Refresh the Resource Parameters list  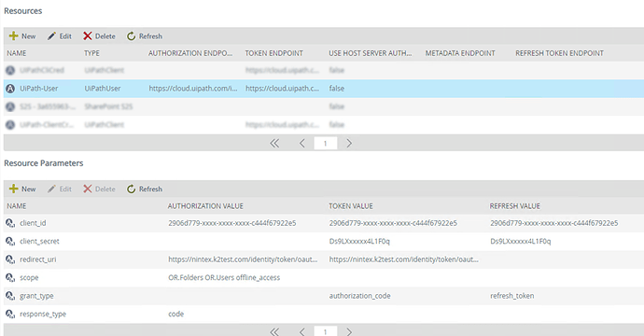pyautogui.click(x=144, y=189)
